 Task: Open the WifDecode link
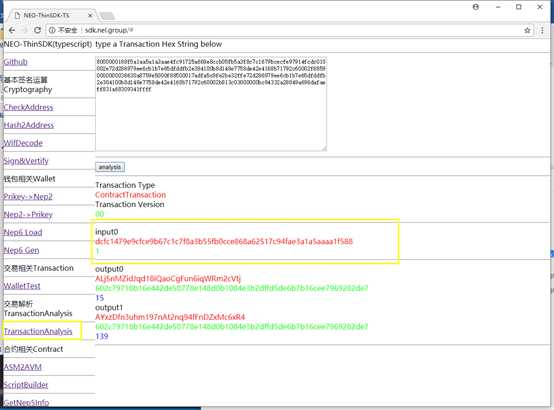23,143
